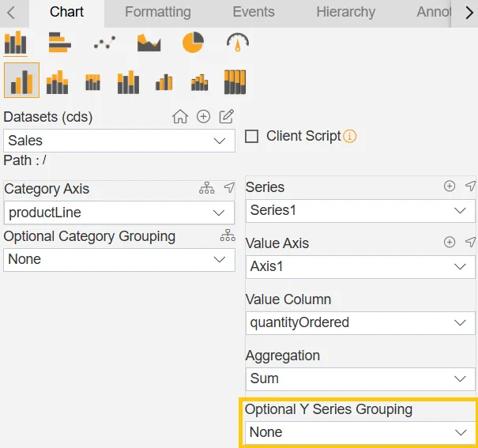Switch to the Chart tab
478x448 pixels.
pos(66,12)
